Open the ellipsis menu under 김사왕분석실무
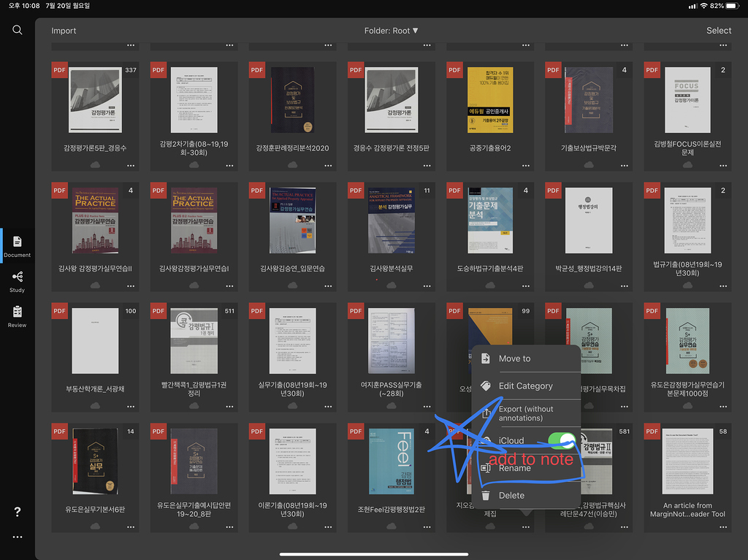This screenshot has width=748, height=560. click(426, 285)
